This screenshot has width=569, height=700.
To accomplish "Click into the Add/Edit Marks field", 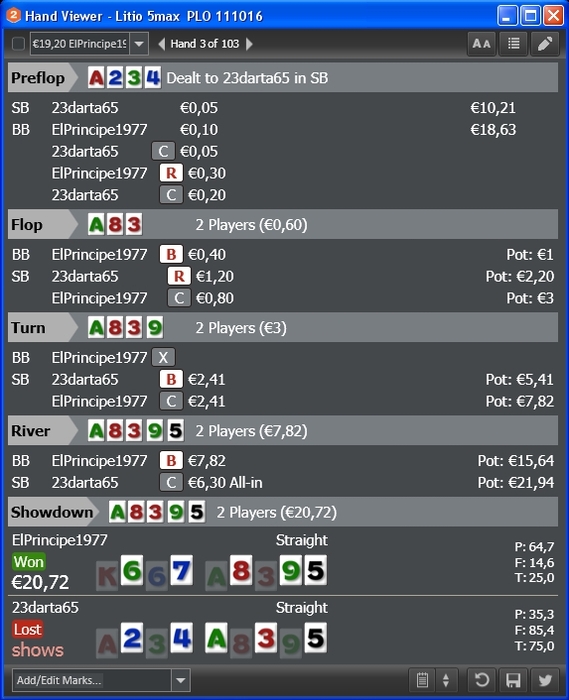I will (x=91, y=680).
